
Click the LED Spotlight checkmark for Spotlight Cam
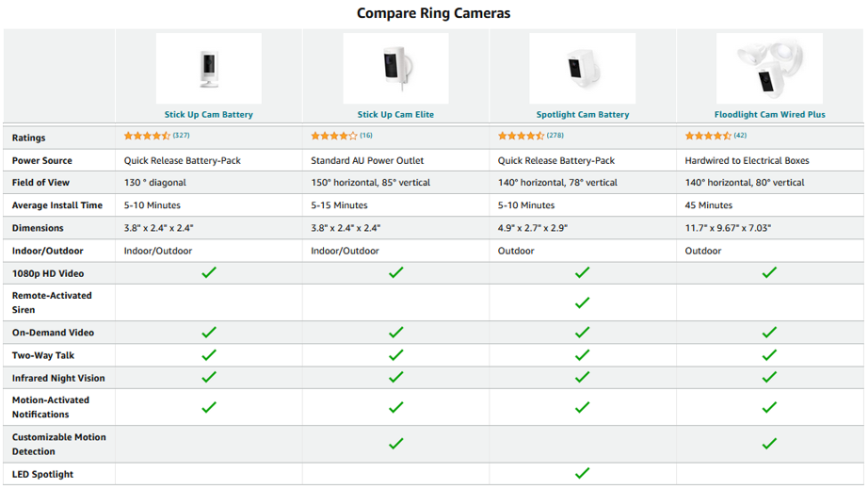coord(583,474)
